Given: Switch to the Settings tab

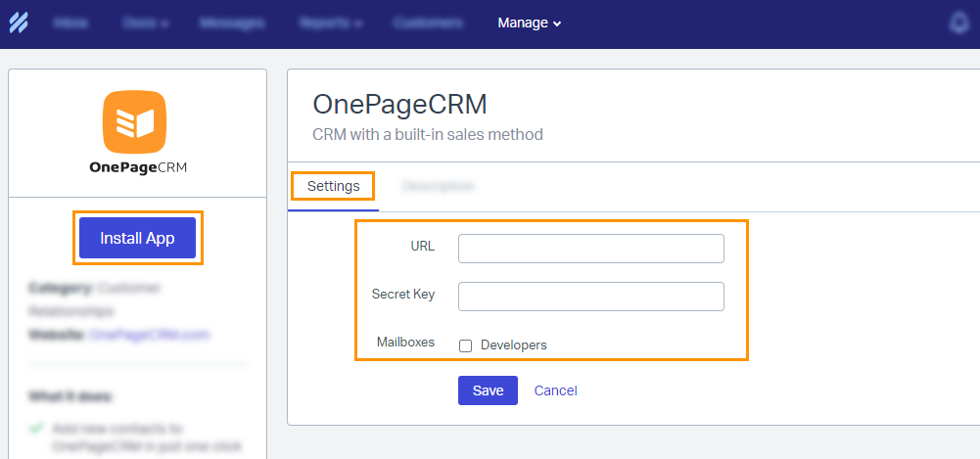Looking at the screenshot, I should (333, 186).
